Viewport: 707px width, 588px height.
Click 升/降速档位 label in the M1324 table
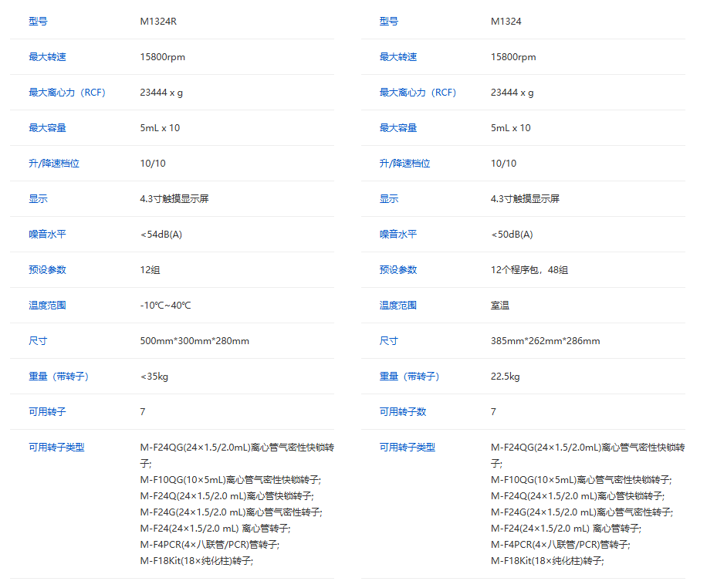point(404,164)
